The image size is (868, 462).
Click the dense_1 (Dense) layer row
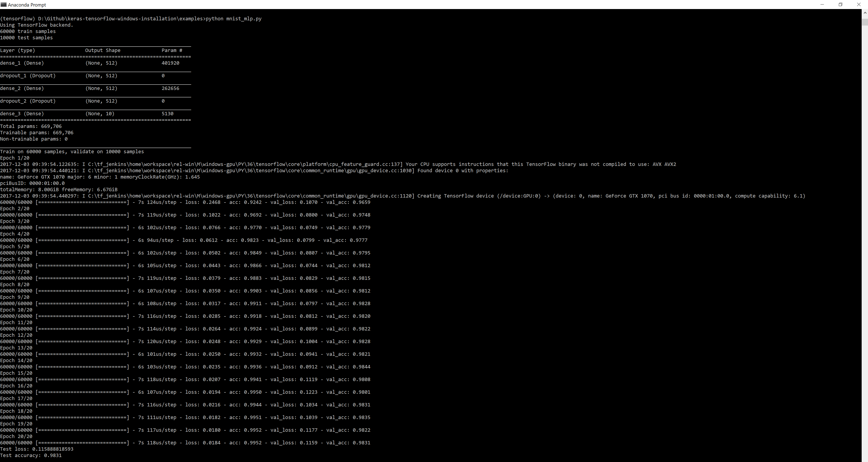point(22,63)
